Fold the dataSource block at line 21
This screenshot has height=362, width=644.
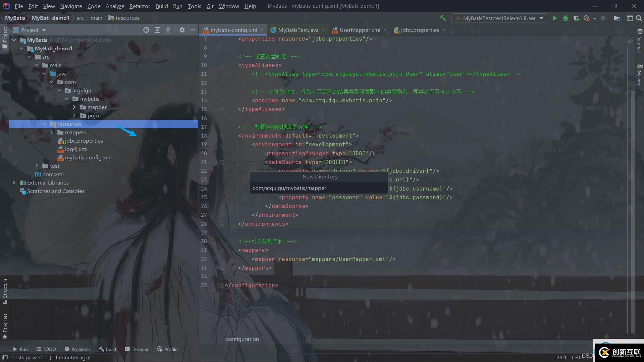click(222, 162)
